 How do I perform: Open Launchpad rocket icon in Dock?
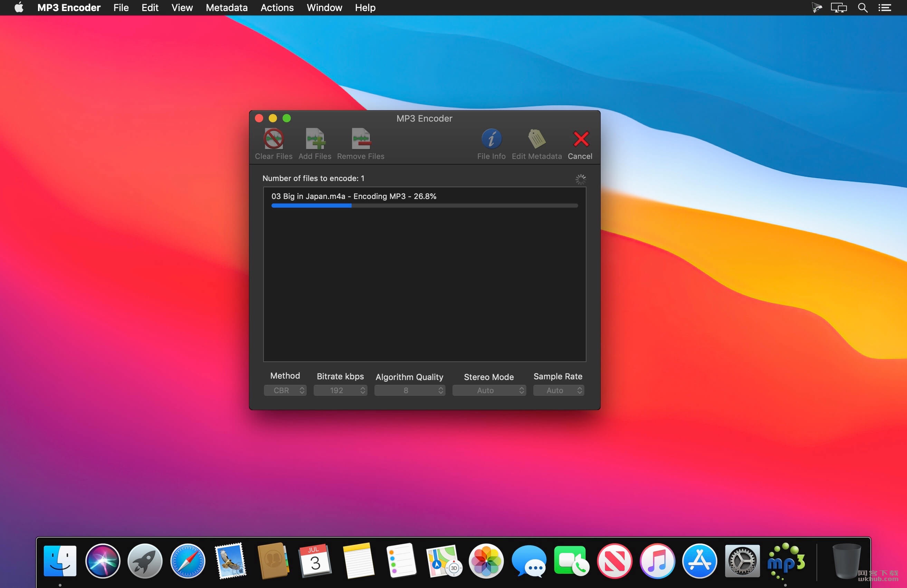point(145,561)
